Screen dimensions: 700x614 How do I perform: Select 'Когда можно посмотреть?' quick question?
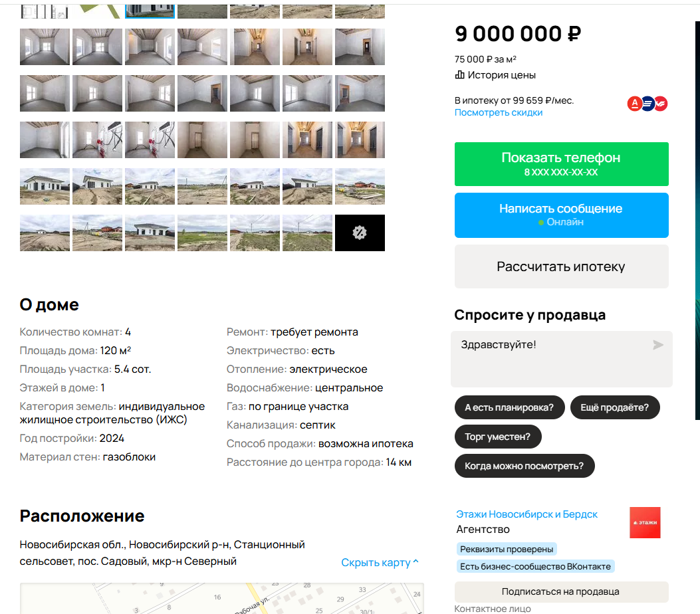(524, 466)
